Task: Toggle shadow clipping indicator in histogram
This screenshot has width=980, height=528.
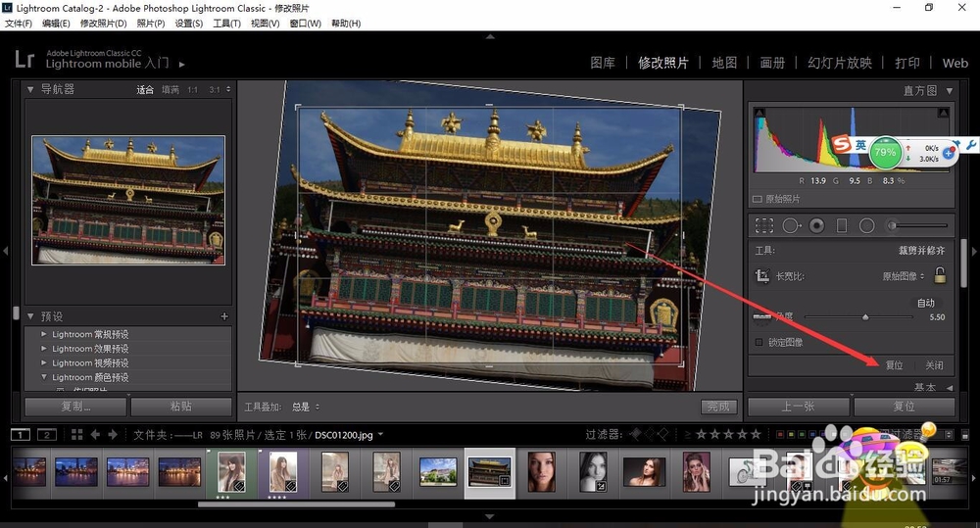Action: coord(759,113)
